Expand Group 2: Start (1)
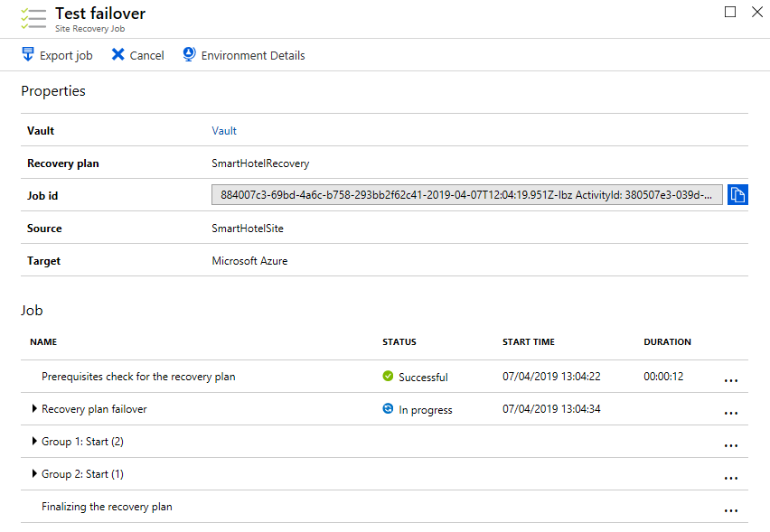This screenshot has height=532, width=770. click(34, 473)
